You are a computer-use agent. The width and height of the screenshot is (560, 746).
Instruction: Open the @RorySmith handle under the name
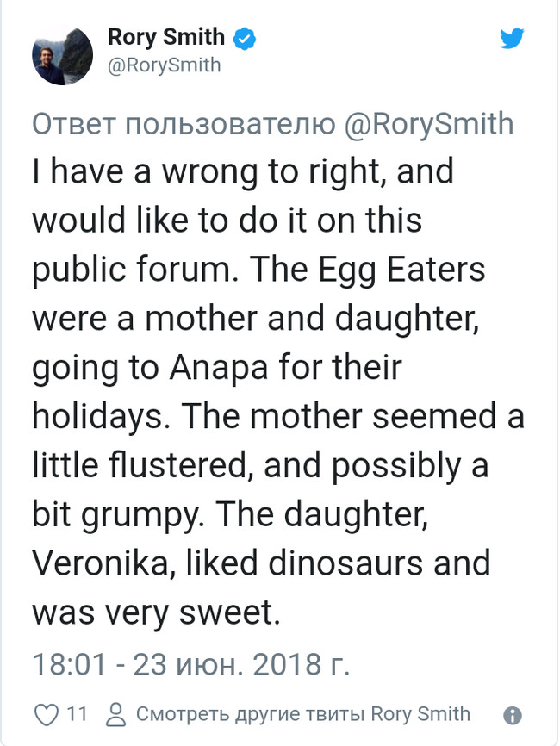(164, 65)
